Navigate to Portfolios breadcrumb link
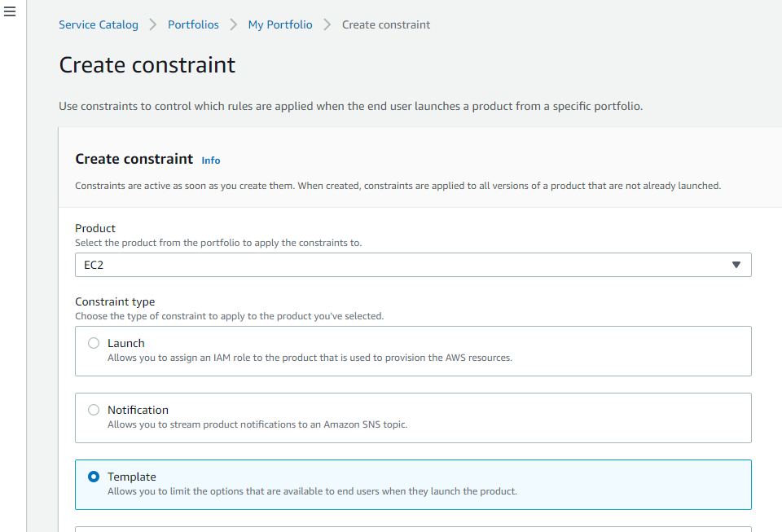Image resolution: width=782 pixels, height=532 pixels. click(193, 24)
